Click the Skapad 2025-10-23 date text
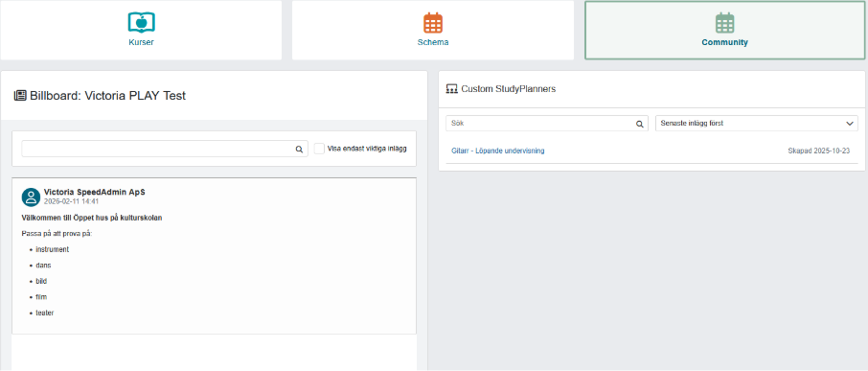This screenshot has width=868, height=371. pos(818,151)
